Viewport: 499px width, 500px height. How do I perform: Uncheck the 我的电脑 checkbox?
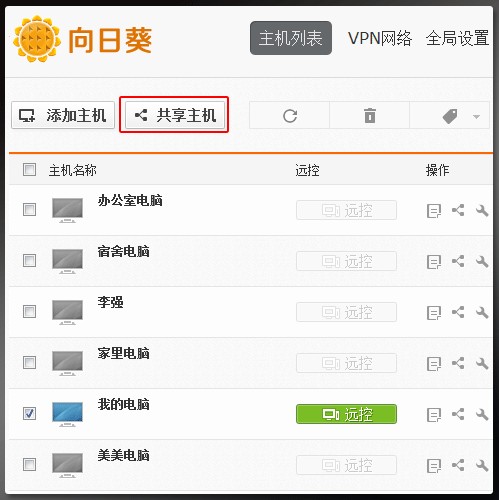coord(29,413)
